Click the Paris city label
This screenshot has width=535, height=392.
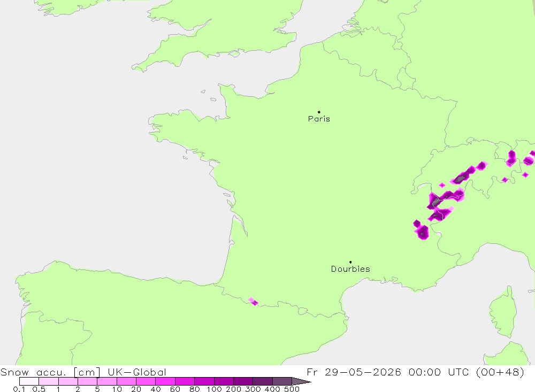pyautogui.click(x=319, y=119)
